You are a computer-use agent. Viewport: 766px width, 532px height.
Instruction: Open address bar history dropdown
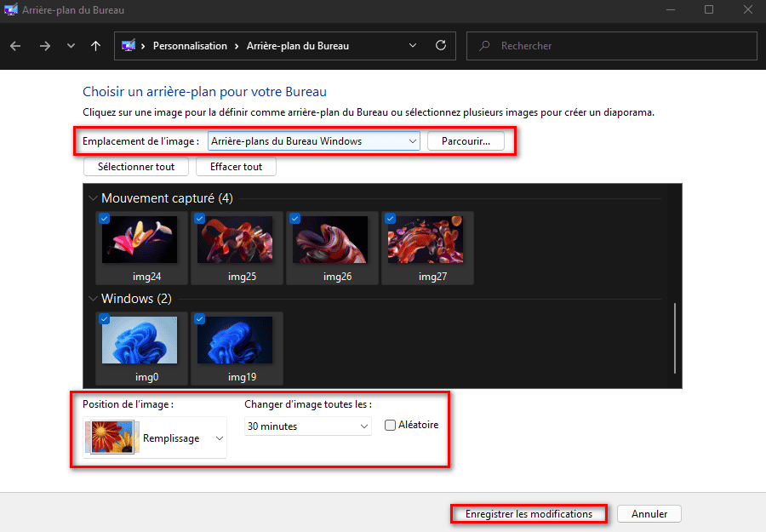413,45
